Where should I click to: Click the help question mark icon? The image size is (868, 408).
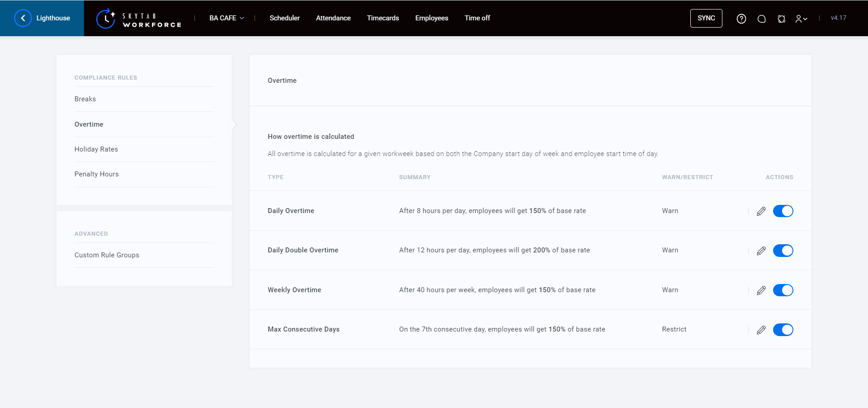[x=741, y=19]
